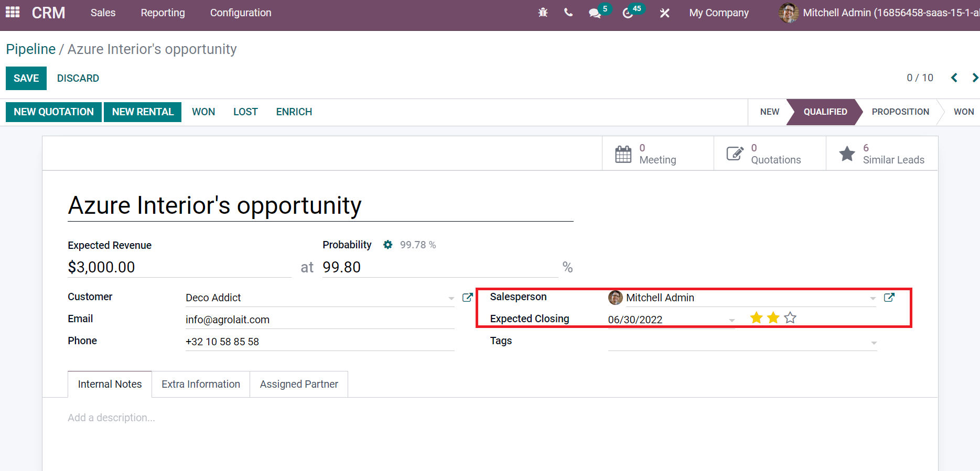The image size is (980, 471).
Task: Open the apps grid menu icon
Action: pyautogui.click(x=13, y=12)
